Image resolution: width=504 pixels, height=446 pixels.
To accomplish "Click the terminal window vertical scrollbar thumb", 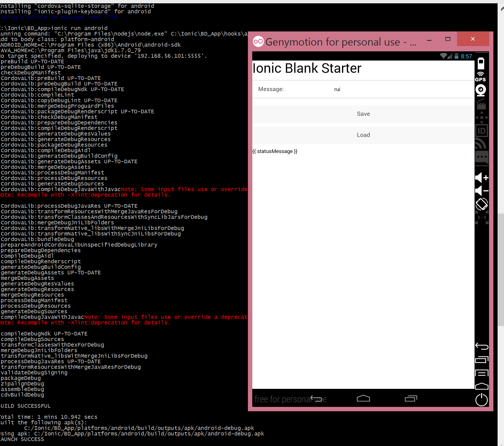I will point(501,270).
